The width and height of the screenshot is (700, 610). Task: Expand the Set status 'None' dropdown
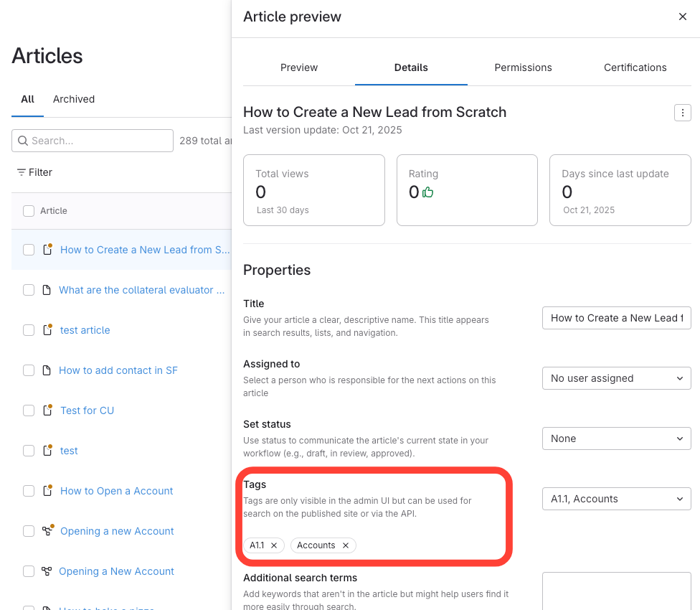pyautogui.click(x=617, y=438)
